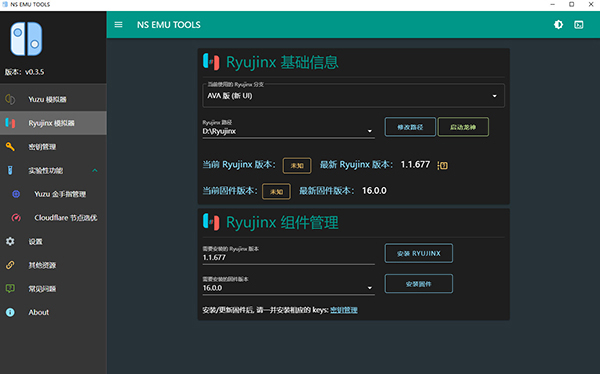Viewport: 600px width, 374px height.
Task: Click the Yuzu emulator sidebar icon
Action: [x=10, y=99]
